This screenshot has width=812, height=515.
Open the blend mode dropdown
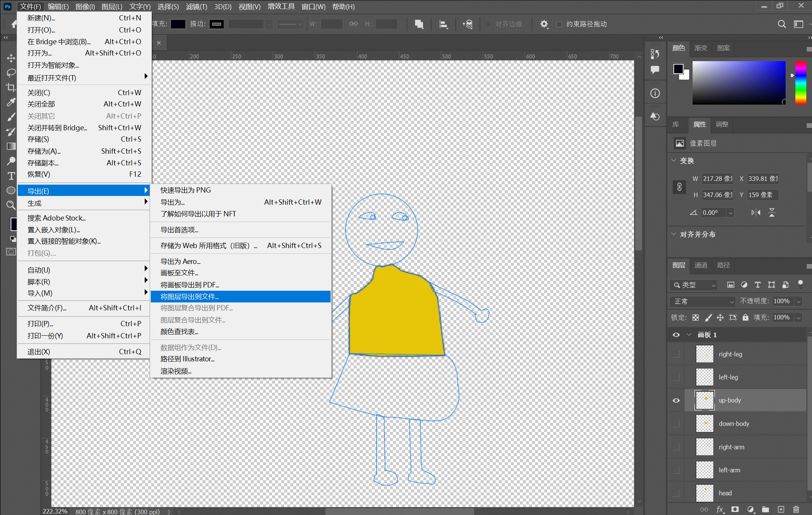coord(702,301)
